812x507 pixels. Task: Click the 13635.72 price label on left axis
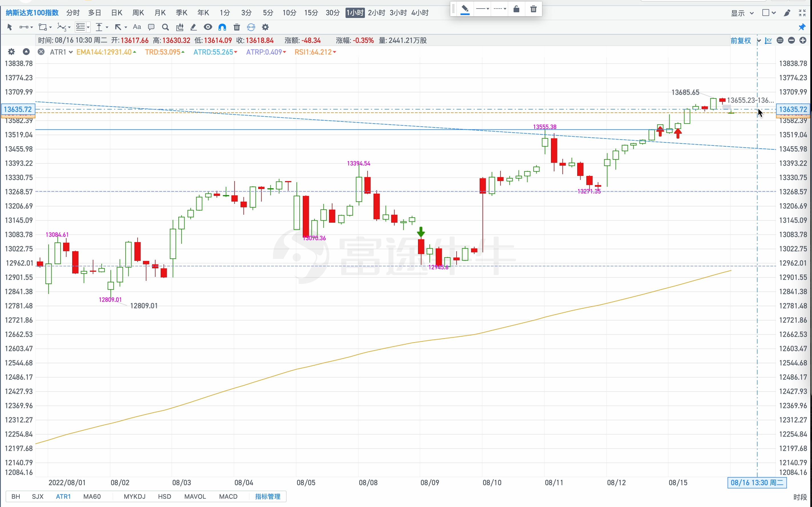pos(18,109)
